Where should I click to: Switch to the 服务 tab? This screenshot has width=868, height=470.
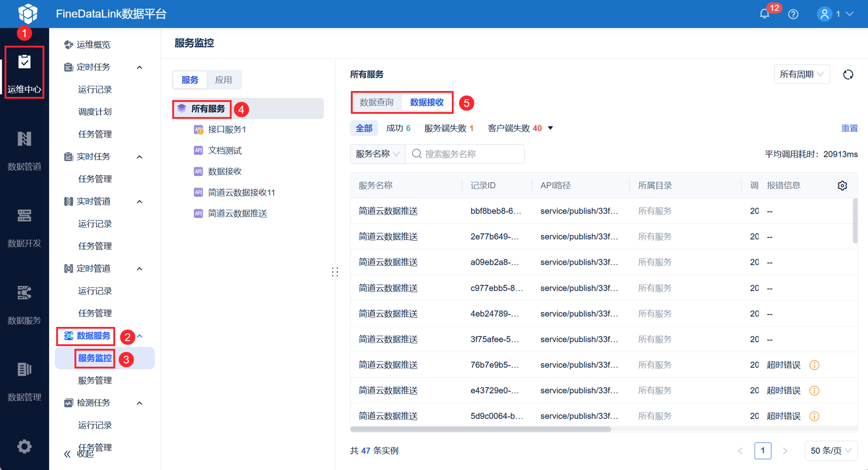pos(190,80)
